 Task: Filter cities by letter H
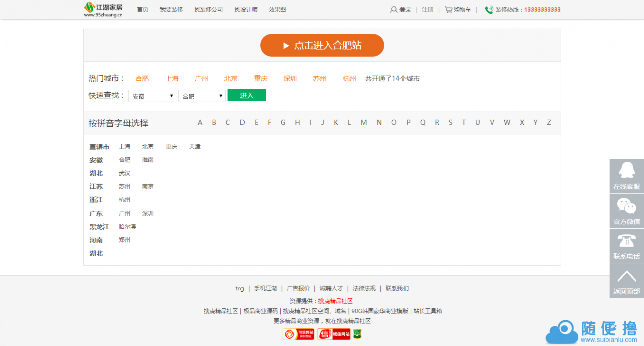[297, 122]
